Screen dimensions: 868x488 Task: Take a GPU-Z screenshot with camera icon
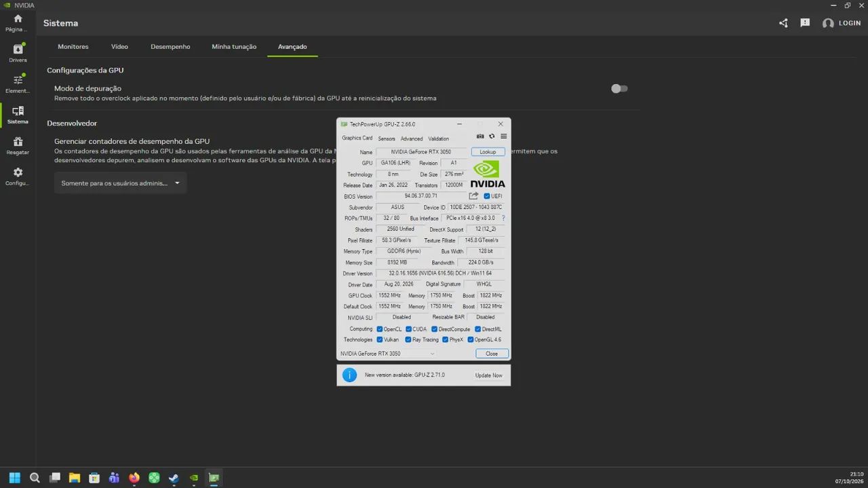(480, 136)
